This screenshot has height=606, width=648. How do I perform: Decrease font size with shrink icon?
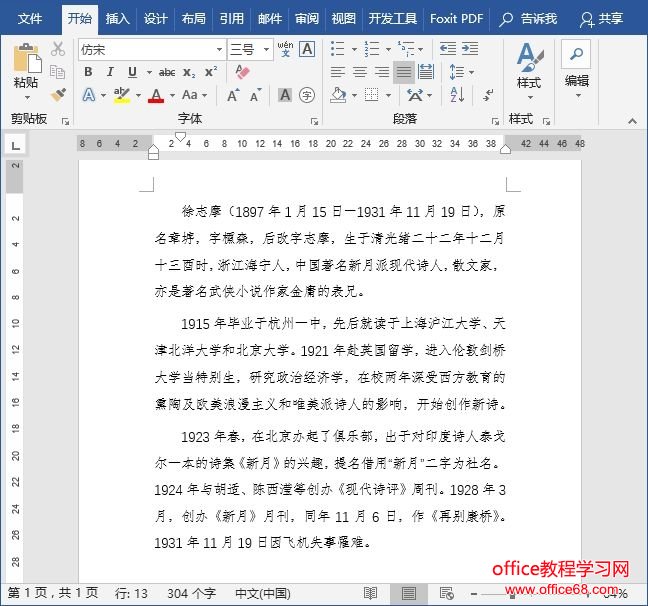pos(256,95)
